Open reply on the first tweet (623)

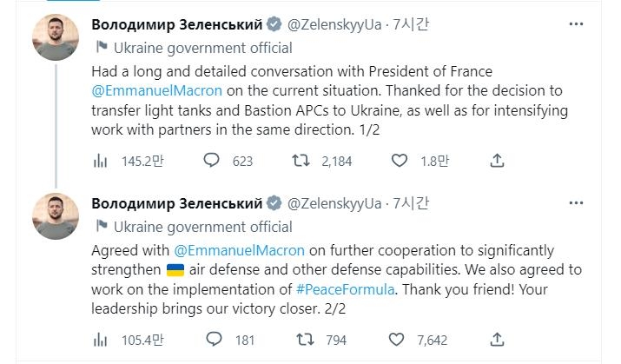[x=212, y=160]
